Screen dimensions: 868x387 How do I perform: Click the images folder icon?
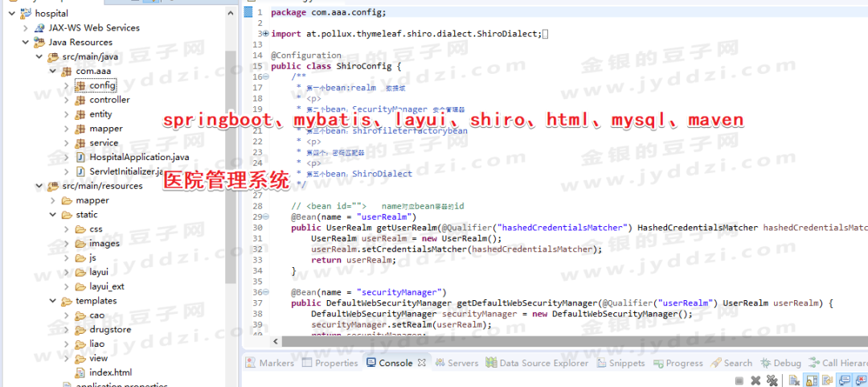point(81,244)
